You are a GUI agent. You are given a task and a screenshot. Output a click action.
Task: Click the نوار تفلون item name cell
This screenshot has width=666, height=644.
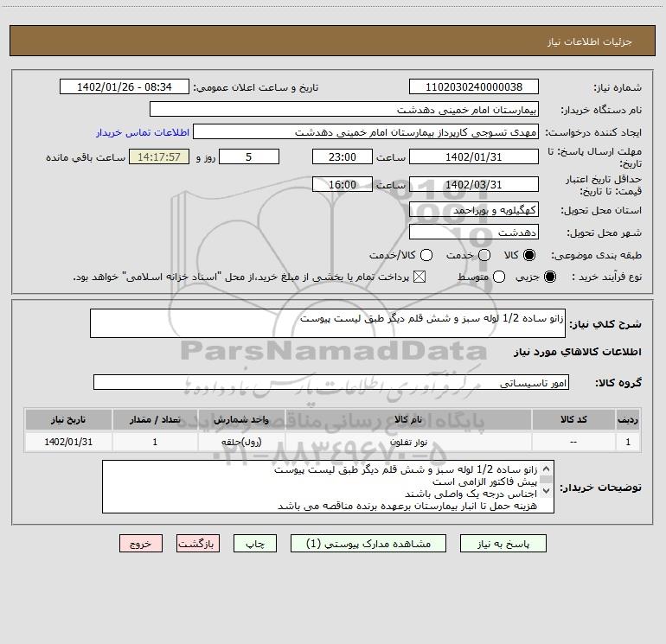[408, 442]
